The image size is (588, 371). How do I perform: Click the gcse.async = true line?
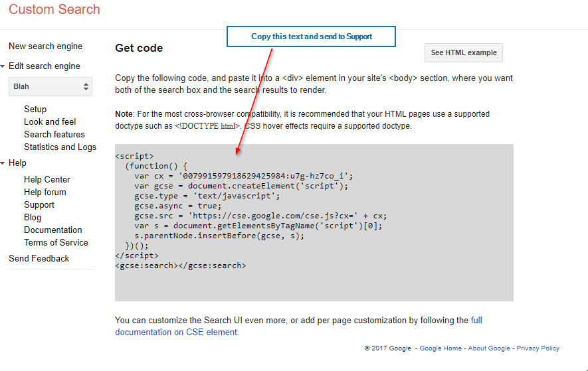(178, 206)
